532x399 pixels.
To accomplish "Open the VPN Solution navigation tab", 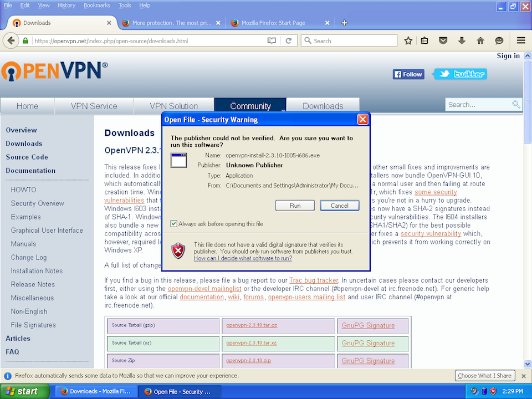I will point(173,106).
